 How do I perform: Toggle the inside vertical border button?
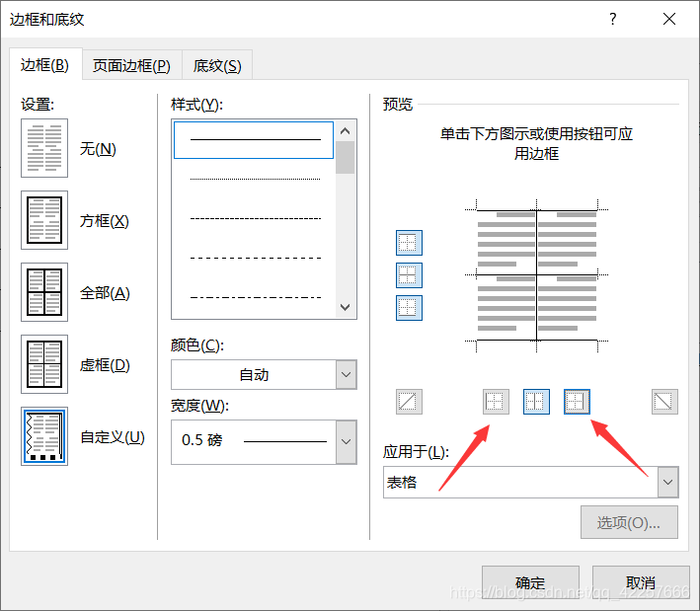(x=536, y=402)
